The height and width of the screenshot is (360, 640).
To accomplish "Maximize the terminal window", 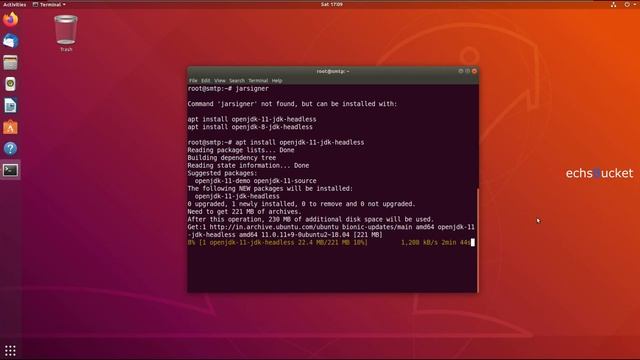I will point(468,71).
